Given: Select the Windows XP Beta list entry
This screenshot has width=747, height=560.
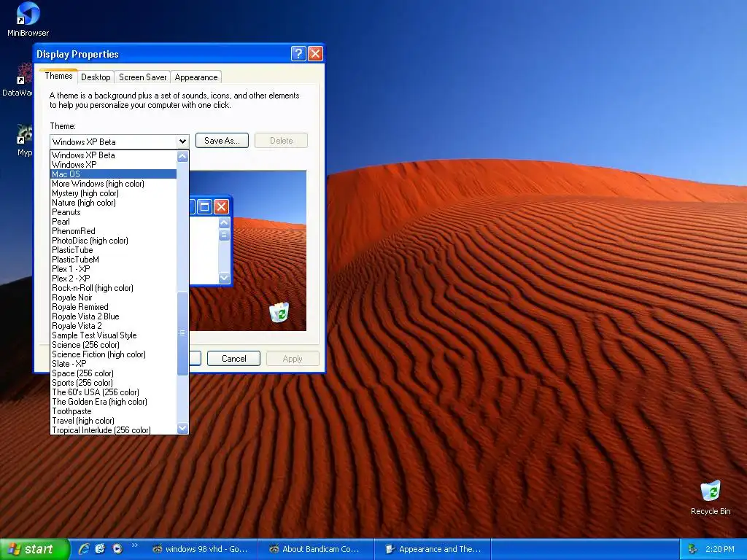Looking at the screenshot, I should [113, 155].
